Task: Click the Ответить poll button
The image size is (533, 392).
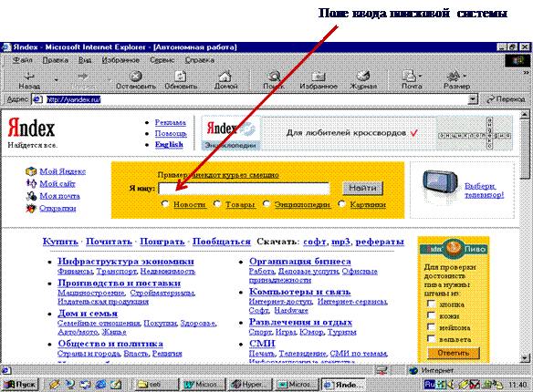Action: click(x=454, y=353)
